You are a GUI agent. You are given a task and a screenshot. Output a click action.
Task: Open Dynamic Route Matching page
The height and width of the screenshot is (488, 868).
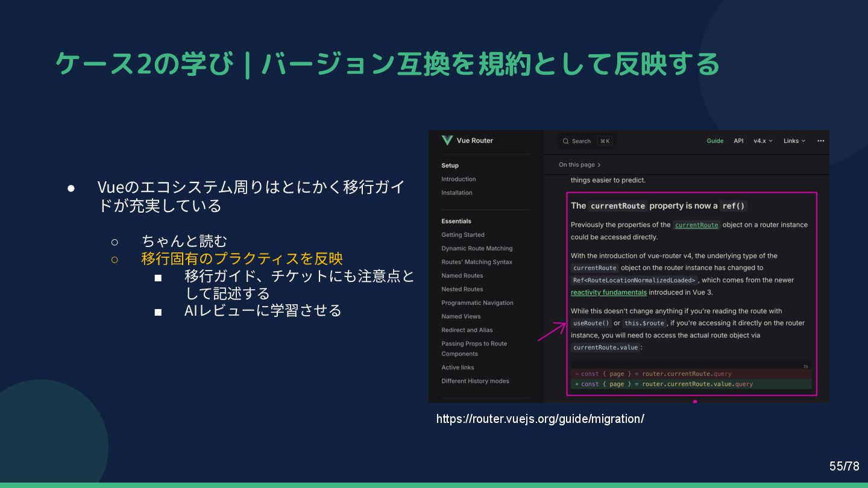[477, 248]
